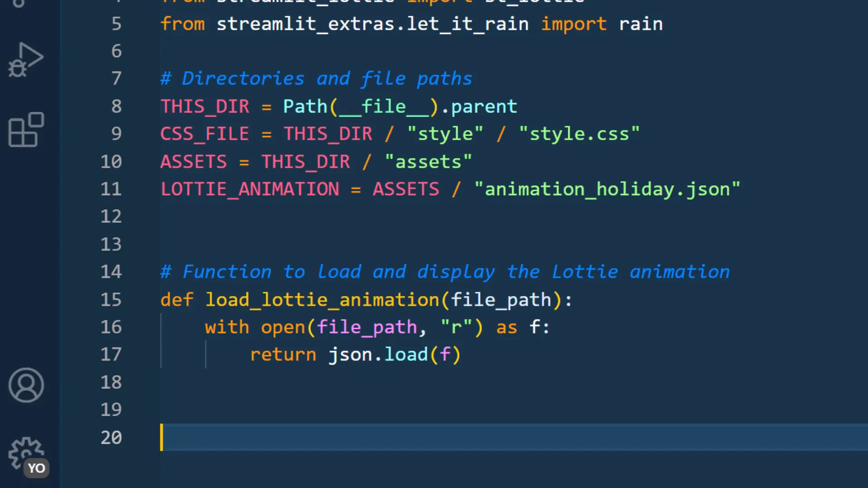Click the partially visible icon above Run and Debug
The width and height of the screenshot is (868, 488).
click(x=18, y=5)
